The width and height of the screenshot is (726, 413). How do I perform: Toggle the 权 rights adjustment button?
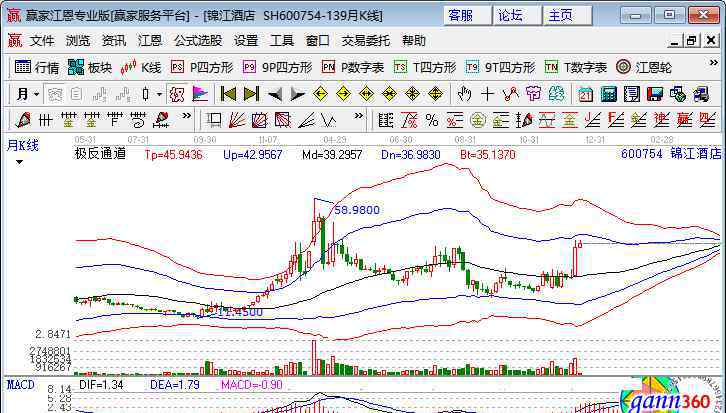176,94
